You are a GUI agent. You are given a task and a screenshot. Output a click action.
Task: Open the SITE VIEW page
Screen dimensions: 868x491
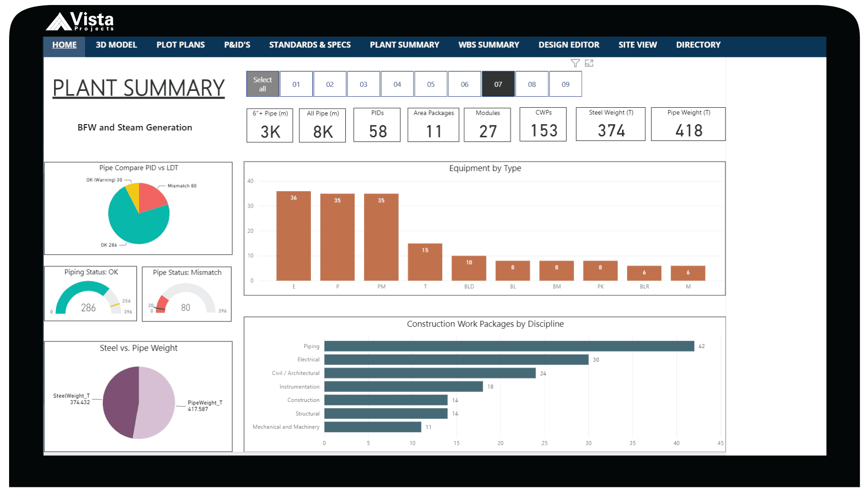click(637, 45)
